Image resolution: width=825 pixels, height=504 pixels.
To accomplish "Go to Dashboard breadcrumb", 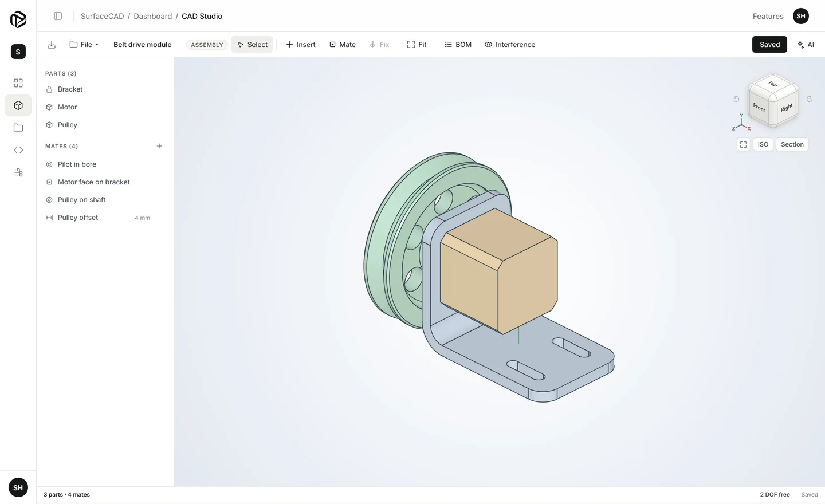I will click(152, 16).
